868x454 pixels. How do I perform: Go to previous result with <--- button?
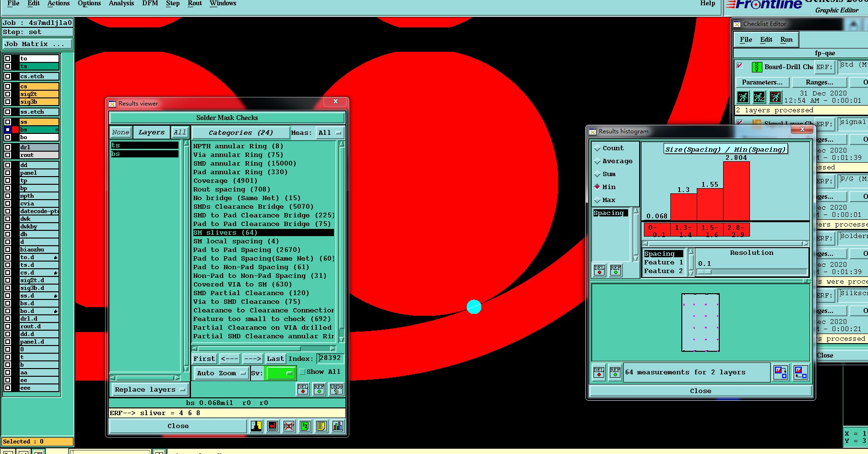click(229, 358)
